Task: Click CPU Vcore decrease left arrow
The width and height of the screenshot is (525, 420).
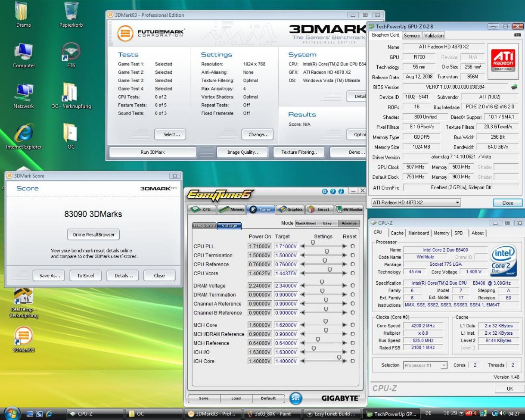Action: click(x=302, y=274)
